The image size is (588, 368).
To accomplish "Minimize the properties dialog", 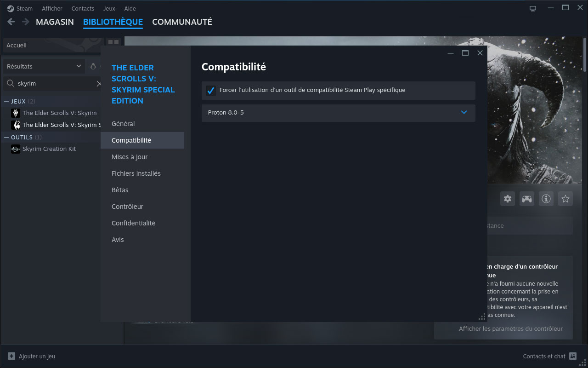I will (x=451, y=53).
